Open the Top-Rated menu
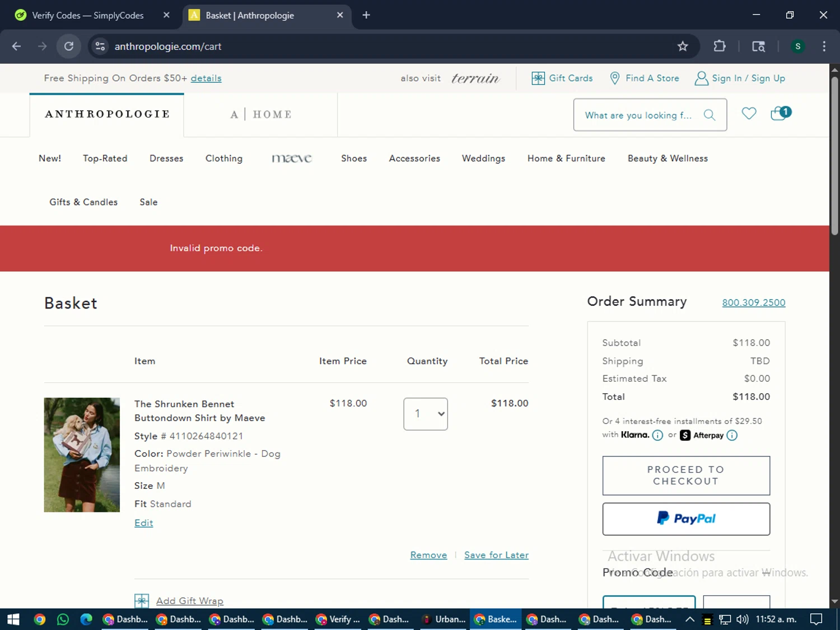The height and width of the screenshot is (630, 840). click(105, 158)
